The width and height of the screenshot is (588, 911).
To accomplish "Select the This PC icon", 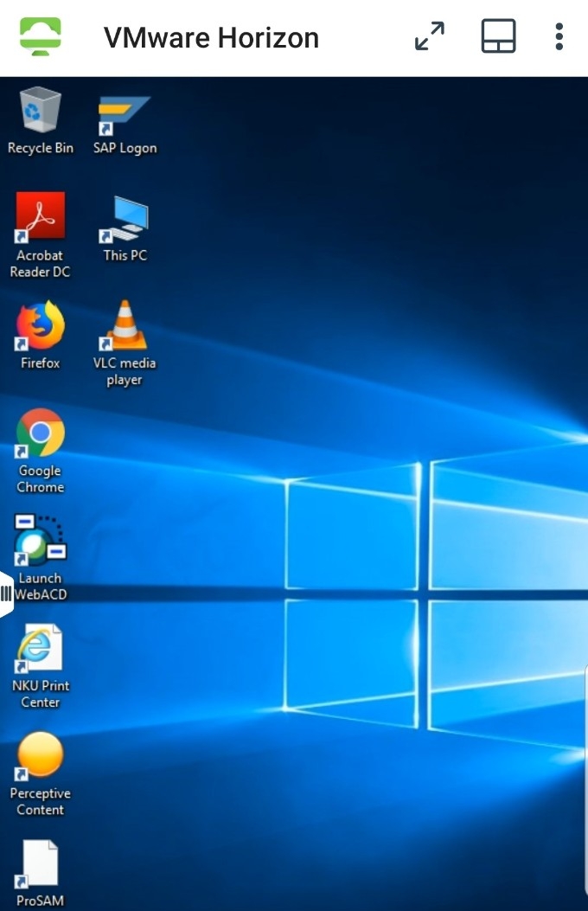I will pyautogui.click(x=125, y=229).
